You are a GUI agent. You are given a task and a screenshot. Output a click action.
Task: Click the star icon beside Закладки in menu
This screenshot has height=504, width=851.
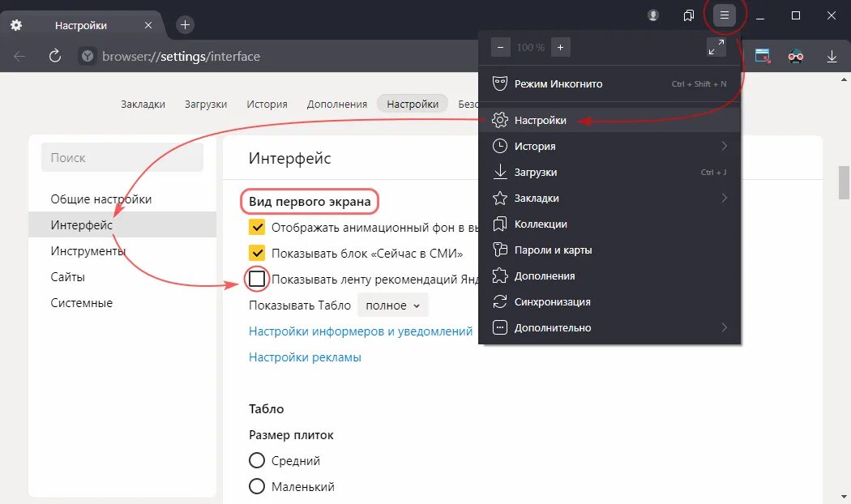click(x=500, y=198)
